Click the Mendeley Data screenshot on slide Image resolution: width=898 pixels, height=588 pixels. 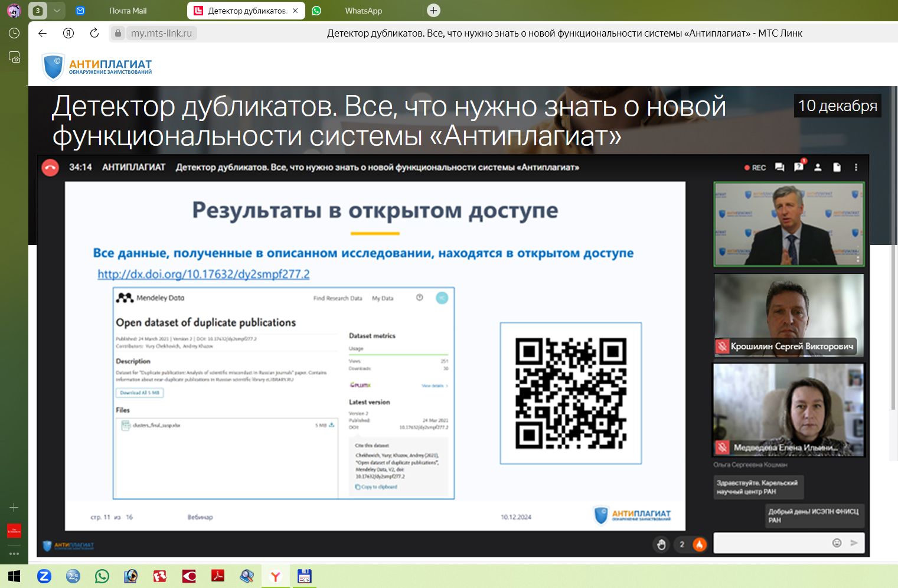coord(284,393)
